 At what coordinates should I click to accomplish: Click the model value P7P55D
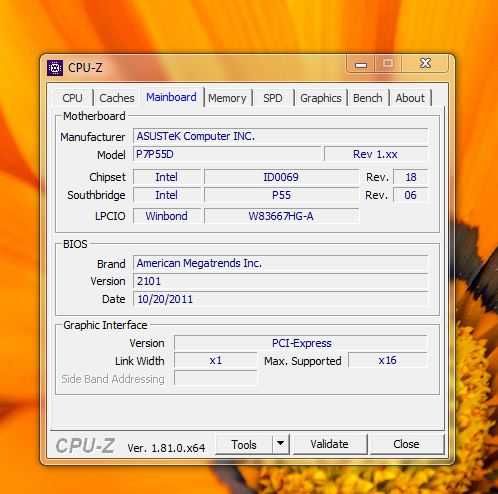point(227,154)
